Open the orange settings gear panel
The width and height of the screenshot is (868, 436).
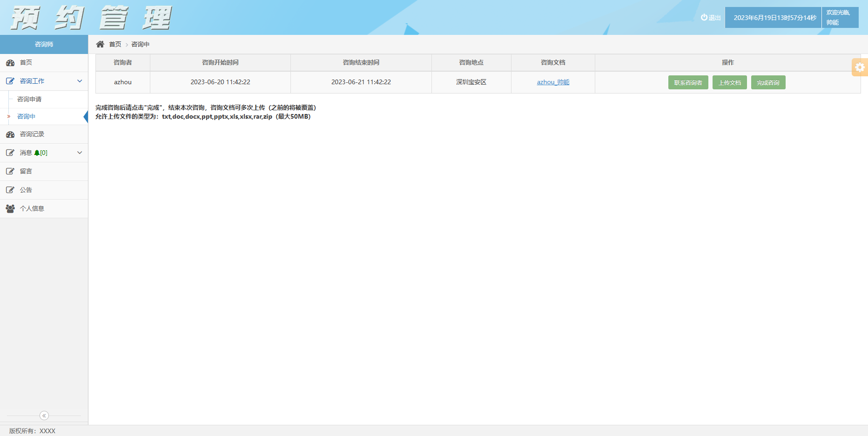[860, 67]
